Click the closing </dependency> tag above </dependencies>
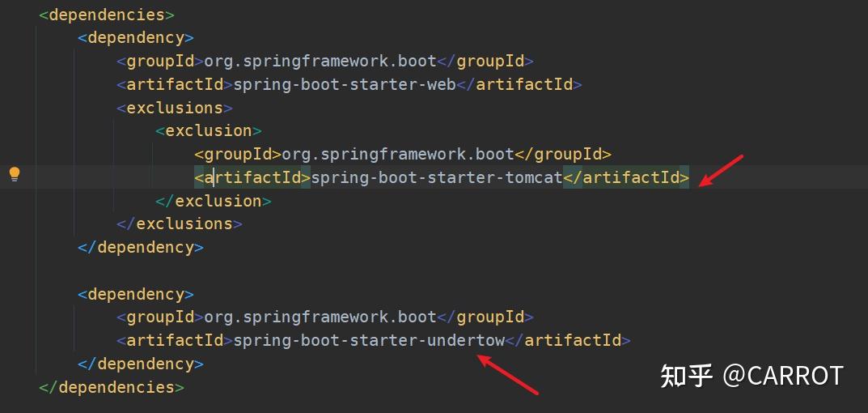Viewport: 868px width, 413px height. (141, 364)
